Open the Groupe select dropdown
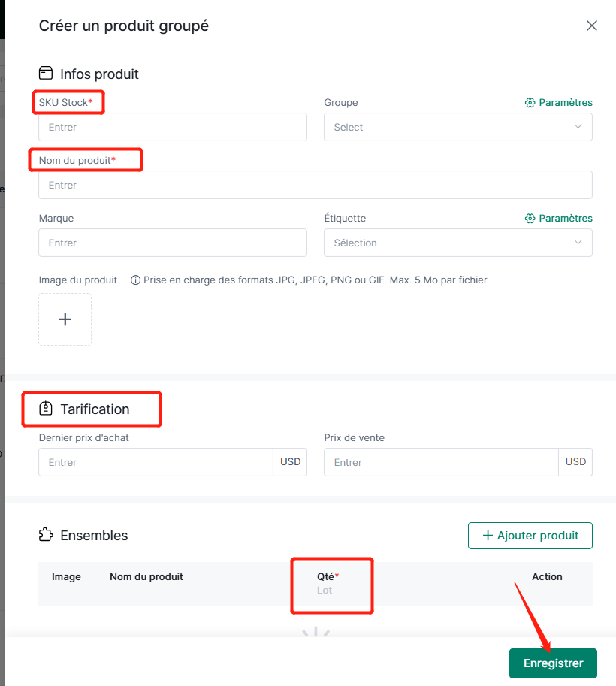 458,127
